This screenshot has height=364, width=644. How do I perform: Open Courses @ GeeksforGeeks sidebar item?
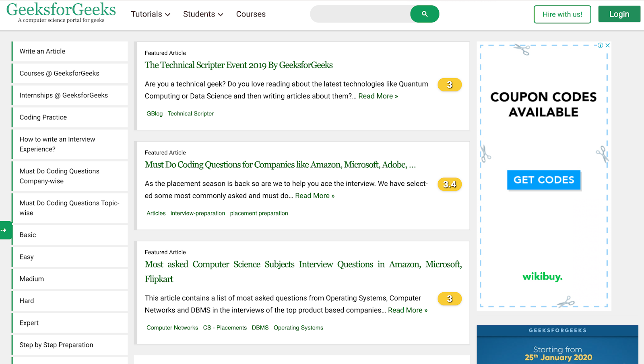(x=70, y=73)
